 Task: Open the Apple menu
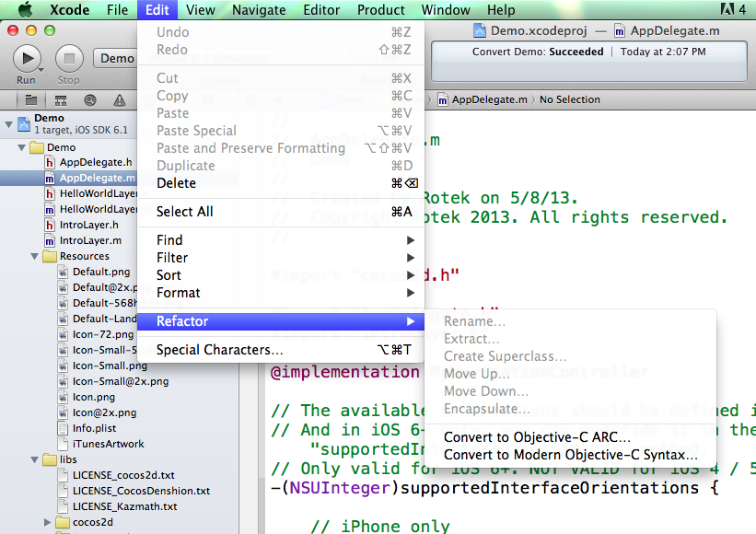pos(26,9)
